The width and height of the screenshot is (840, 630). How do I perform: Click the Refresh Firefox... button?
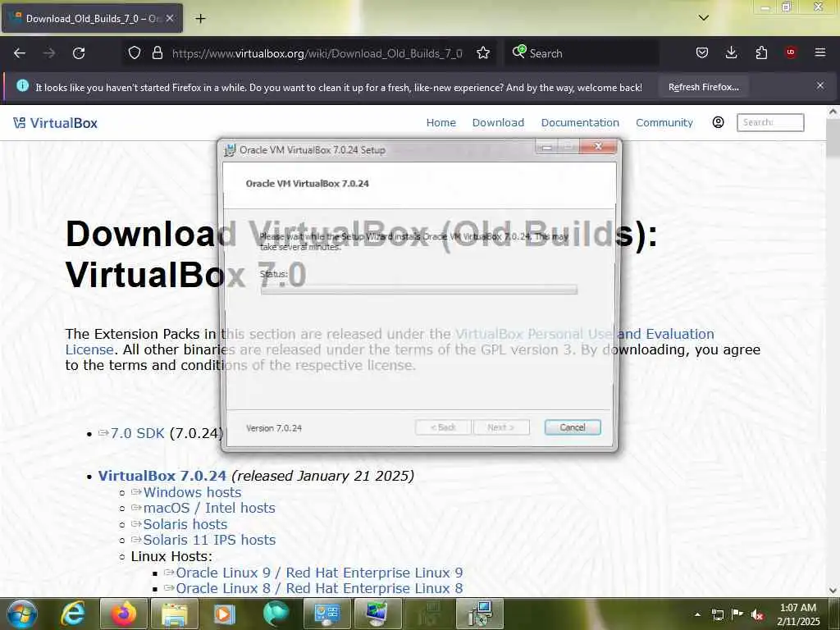coord(703,87)
